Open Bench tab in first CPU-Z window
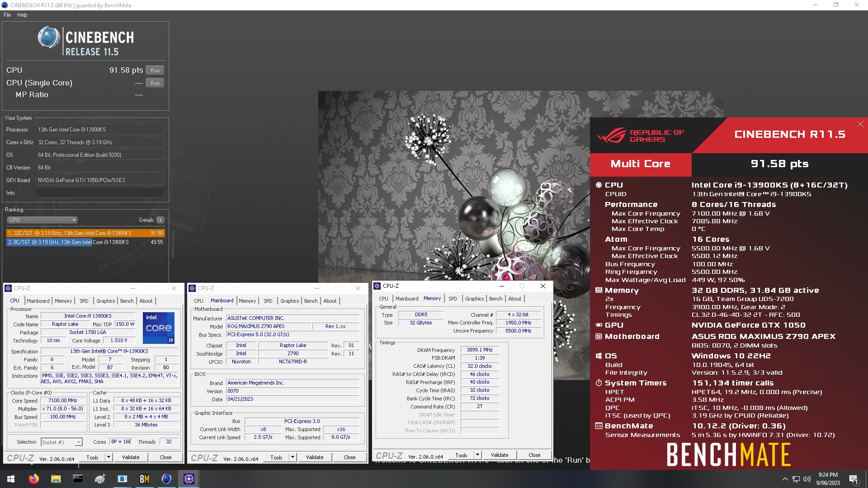The height and width of the screenshot is (488, 868). (127, 301)
